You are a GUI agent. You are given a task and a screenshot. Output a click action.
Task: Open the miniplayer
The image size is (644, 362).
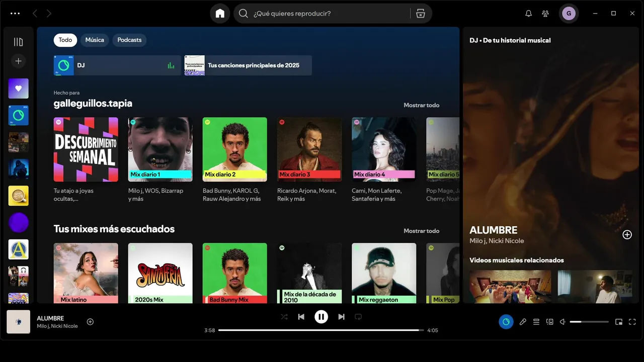point(619,322)
